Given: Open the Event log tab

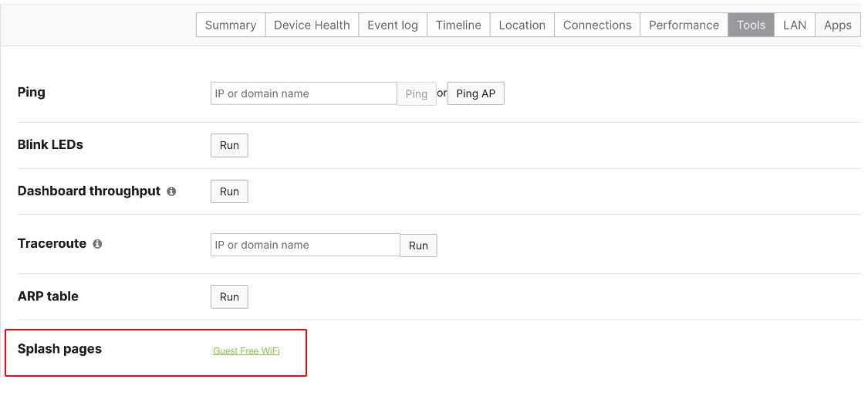Looking at the screenshot, I should pyautogui.click(x=392, y=25).
